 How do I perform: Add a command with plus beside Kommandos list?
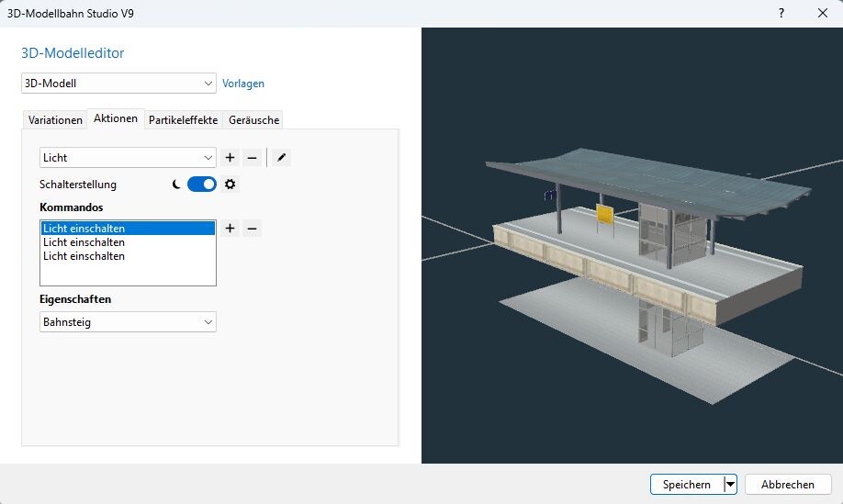230,229
